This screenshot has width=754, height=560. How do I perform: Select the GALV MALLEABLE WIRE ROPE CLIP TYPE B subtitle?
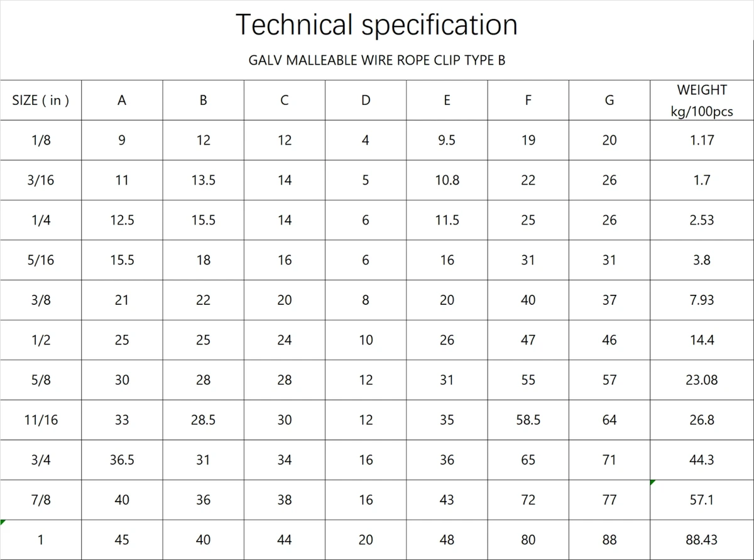[x=376, y=61]
